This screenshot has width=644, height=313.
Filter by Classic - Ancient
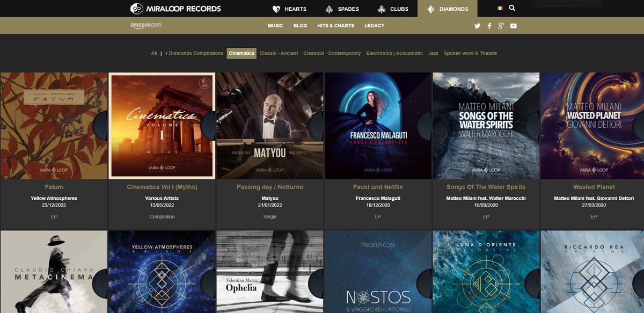[279, 53]
